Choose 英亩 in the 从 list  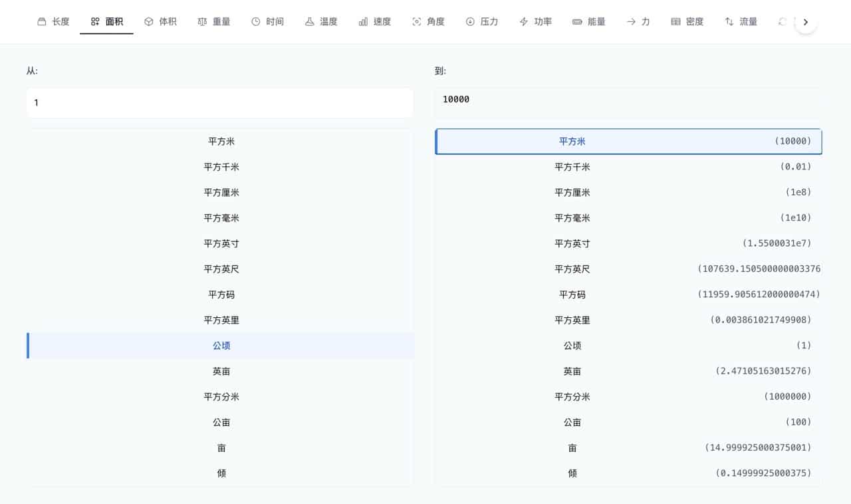point(220,371)
